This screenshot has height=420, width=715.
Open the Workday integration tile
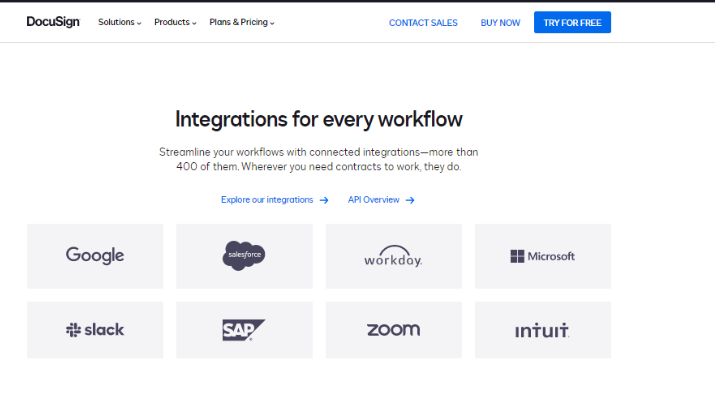[394, 256]
